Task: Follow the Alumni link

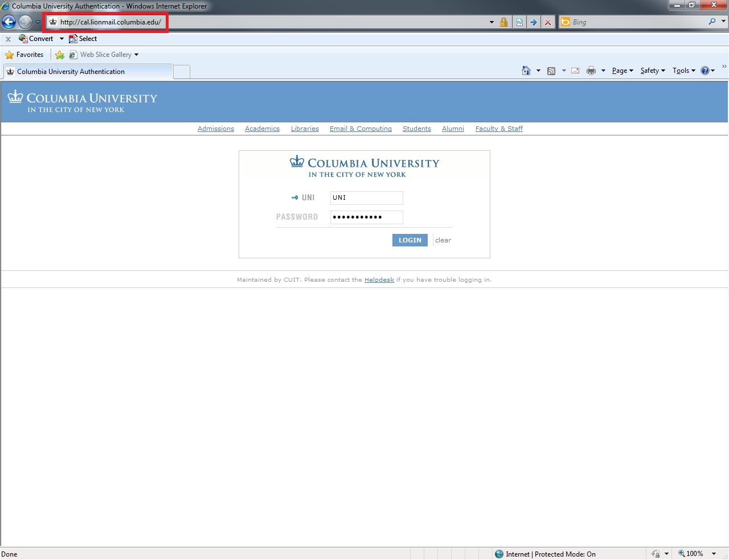Action: [x=453, y=129]
